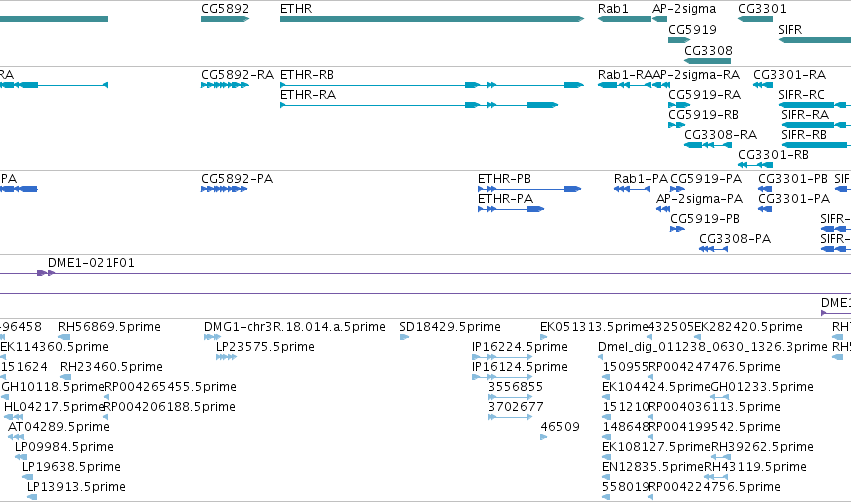
Task: Click the CG3308-RA transcript label
Action: (720, 135)
